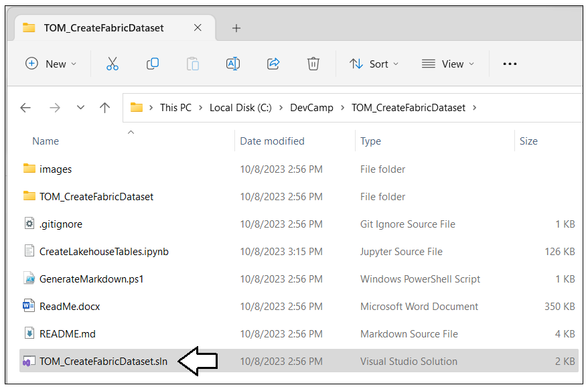The height and width of the screenshot is (389, 588).
Task: Click the Share icon in toolbar
Action: (x=273, y=64)
